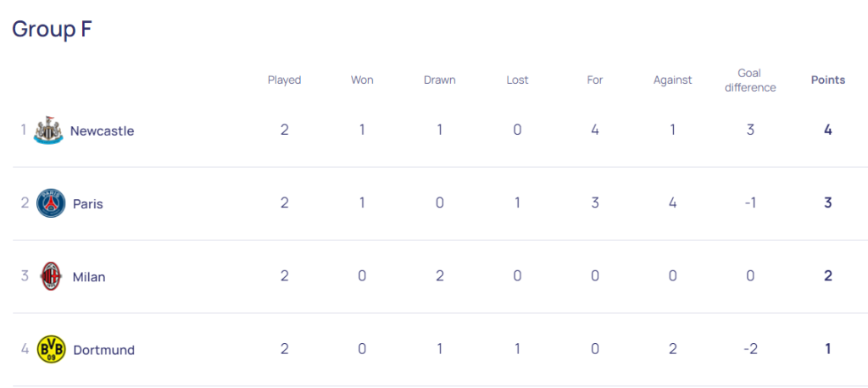
Task: Click the Goal difference column header
Action: (x=750, y=80)
